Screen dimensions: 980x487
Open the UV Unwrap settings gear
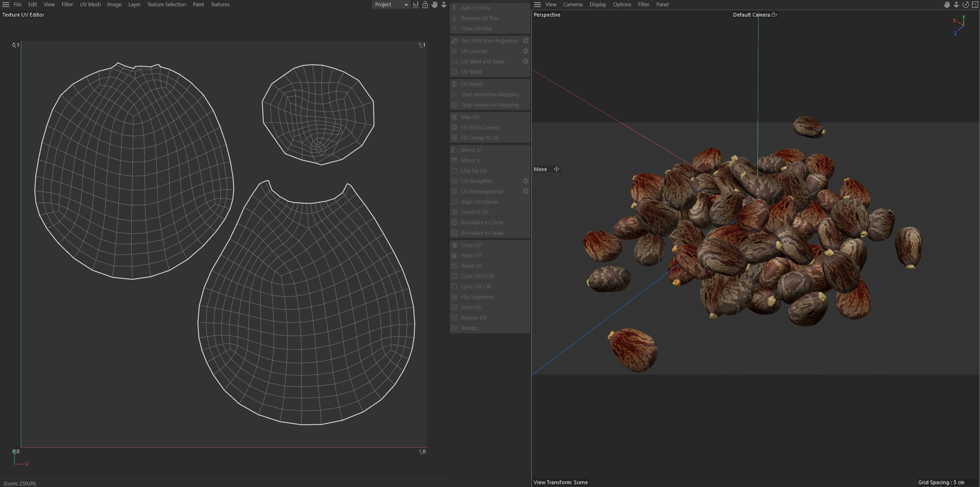(x=525, y=51)
